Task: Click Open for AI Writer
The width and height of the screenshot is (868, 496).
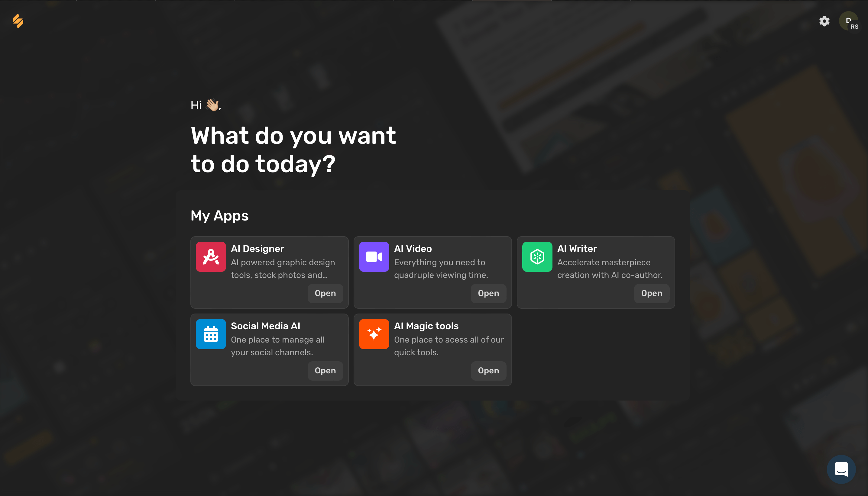Action: point(652,293)
